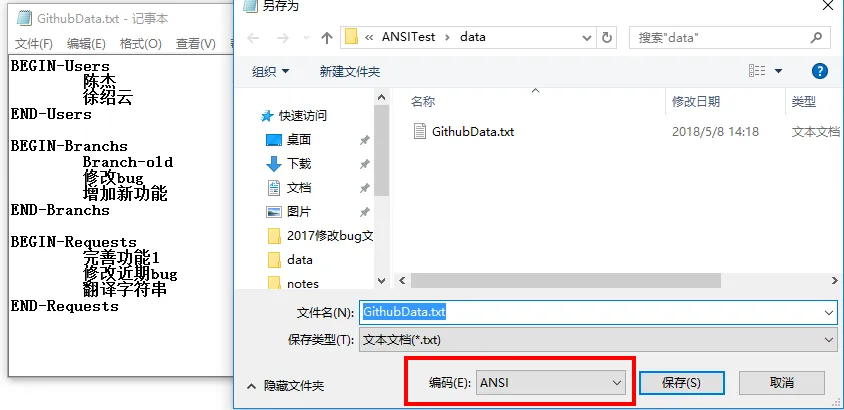This screenshot has height=410, width=844.
Task: Open the blue Help question mark icon
Action: click(x=819, y=71)
